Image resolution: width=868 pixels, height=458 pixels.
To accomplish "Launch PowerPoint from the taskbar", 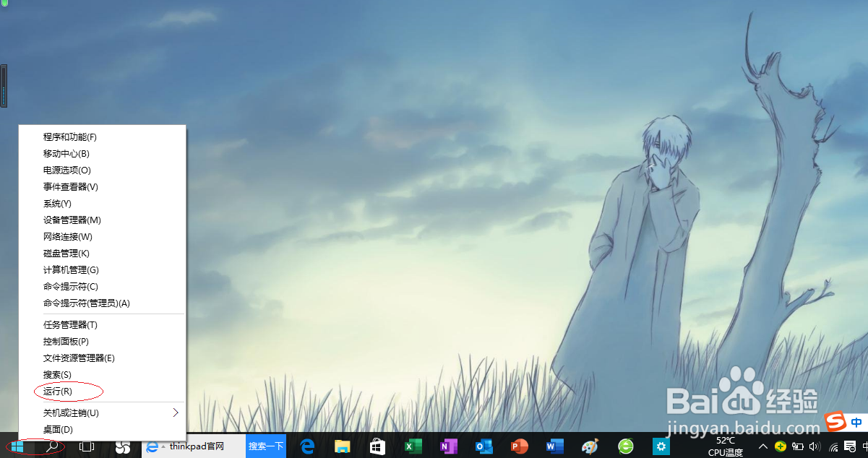I will pyautogui.click(x=519, y=446).
